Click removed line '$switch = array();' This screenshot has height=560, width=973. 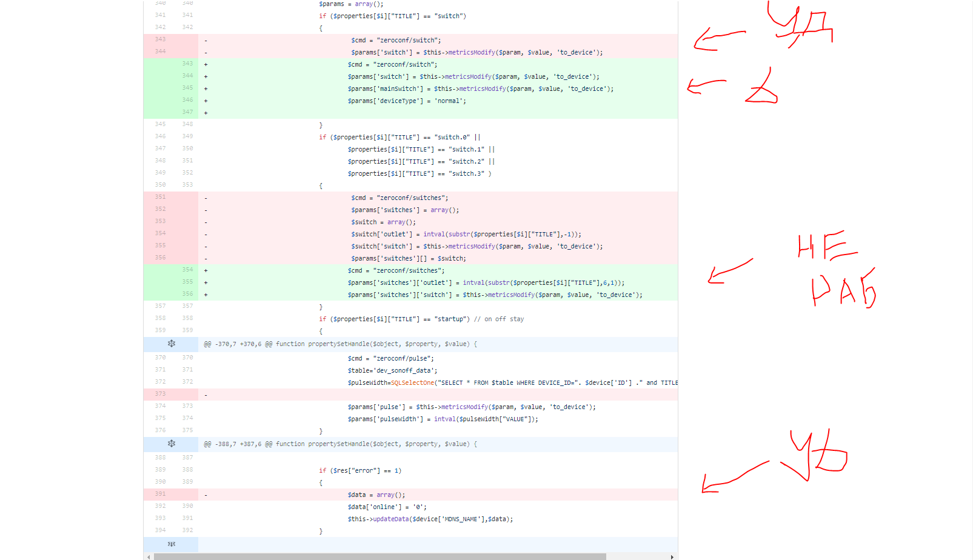point(383,222)
